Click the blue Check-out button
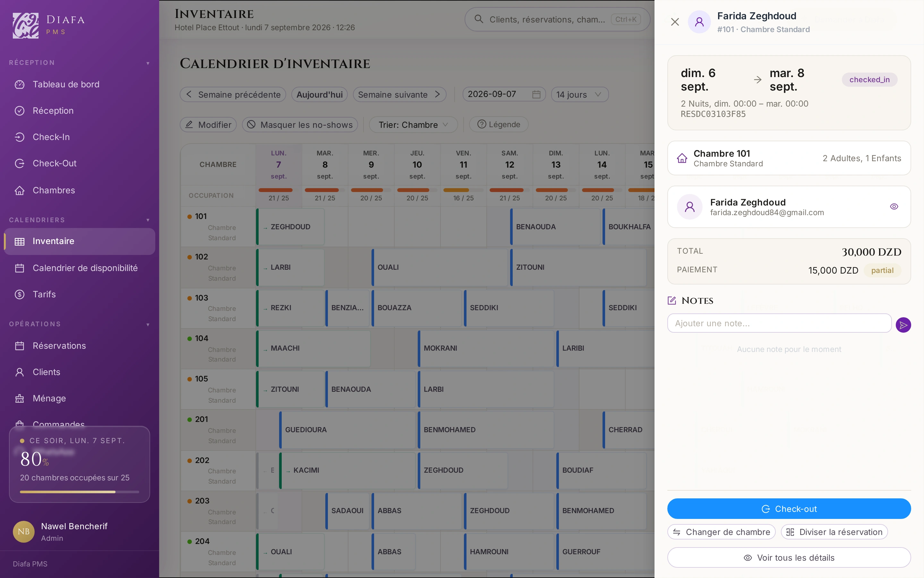Viewport: 924px width, 578px height. tap(789, 509)
